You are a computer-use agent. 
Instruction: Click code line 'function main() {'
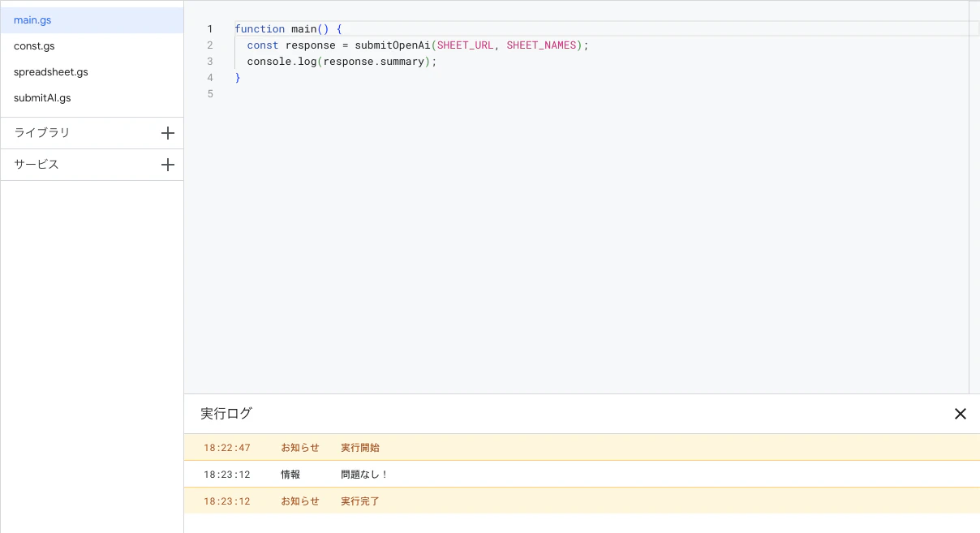click(288, 29)
